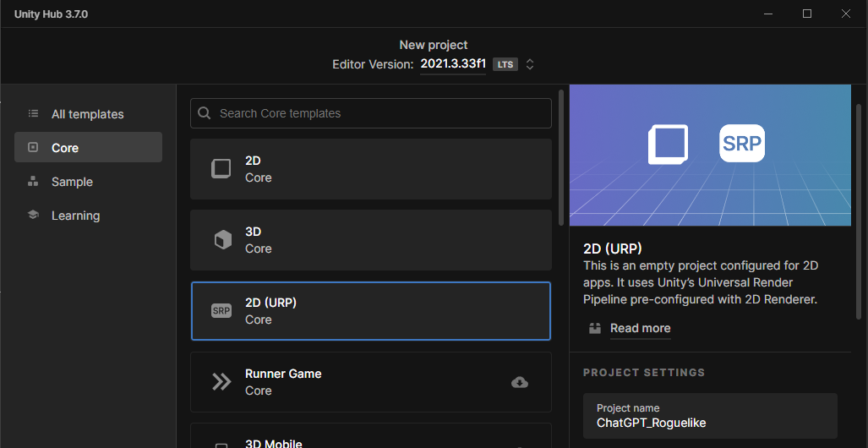The width and height of the screenshot is (868, 448).
Task: Open the Read more link
Action: [x=640, y=328]
